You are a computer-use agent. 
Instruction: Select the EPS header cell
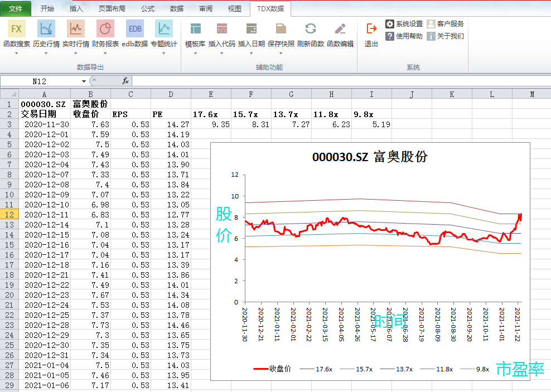[x=130, y=114]
